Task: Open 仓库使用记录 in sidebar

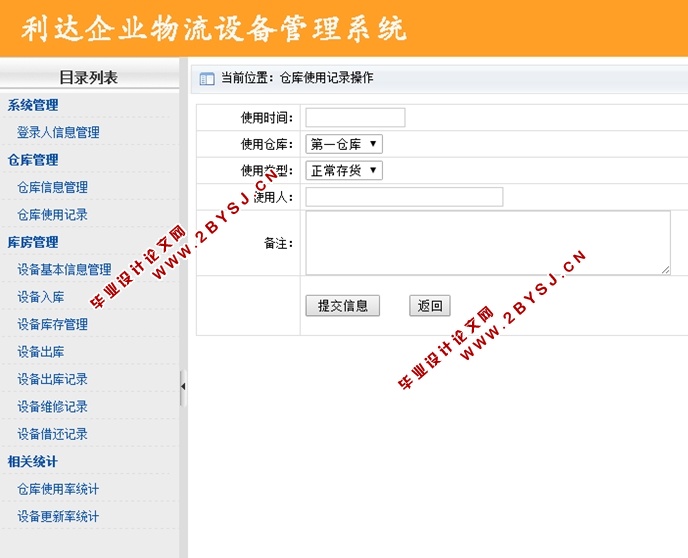Action: point(52,215)
